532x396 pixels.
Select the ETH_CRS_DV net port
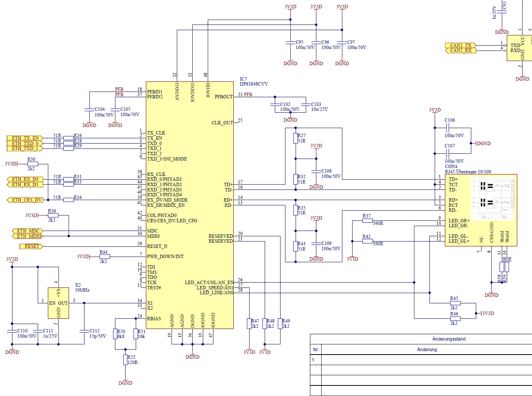point(25,200)
